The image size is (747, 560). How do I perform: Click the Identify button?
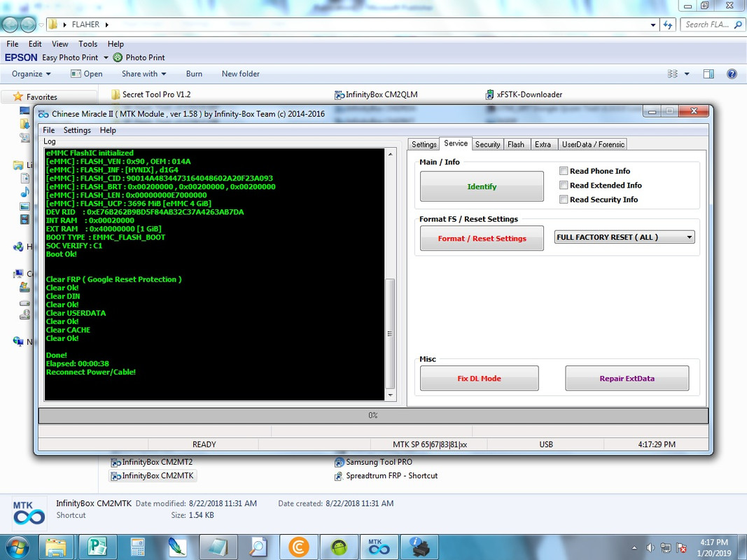coord(482,186)
